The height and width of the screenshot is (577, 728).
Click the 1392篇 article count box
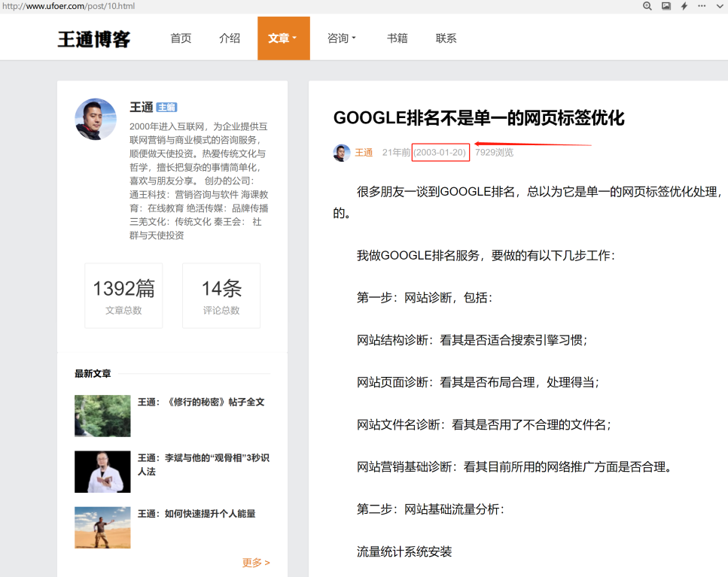pyautogui.click(x=123, y=296)
